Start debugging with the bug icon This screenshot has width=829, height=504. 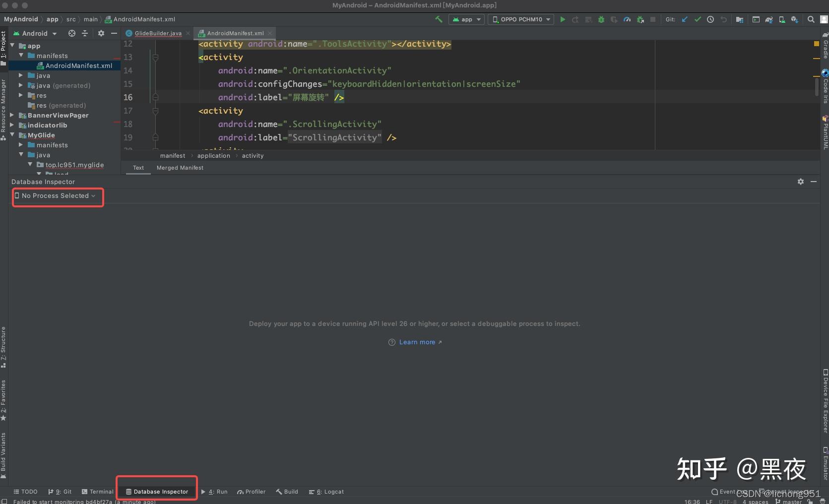(601, 19)
